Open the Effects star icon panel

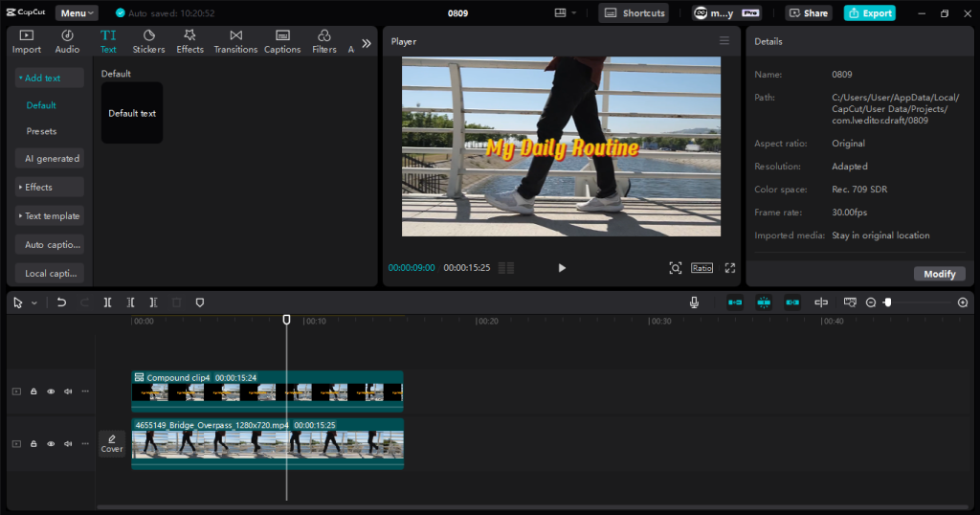[x=189, y=41]
